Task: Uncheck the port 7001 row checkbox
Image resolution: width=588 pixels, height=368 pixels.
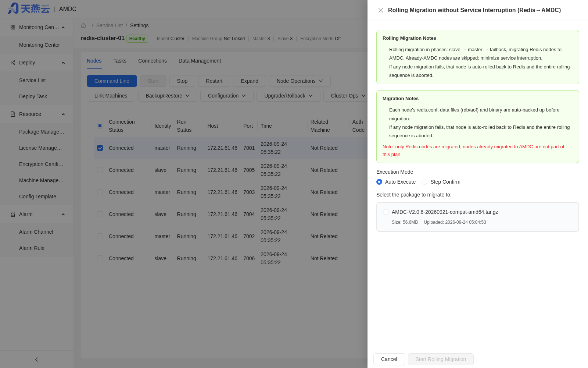Action: (x=100, y=148)
